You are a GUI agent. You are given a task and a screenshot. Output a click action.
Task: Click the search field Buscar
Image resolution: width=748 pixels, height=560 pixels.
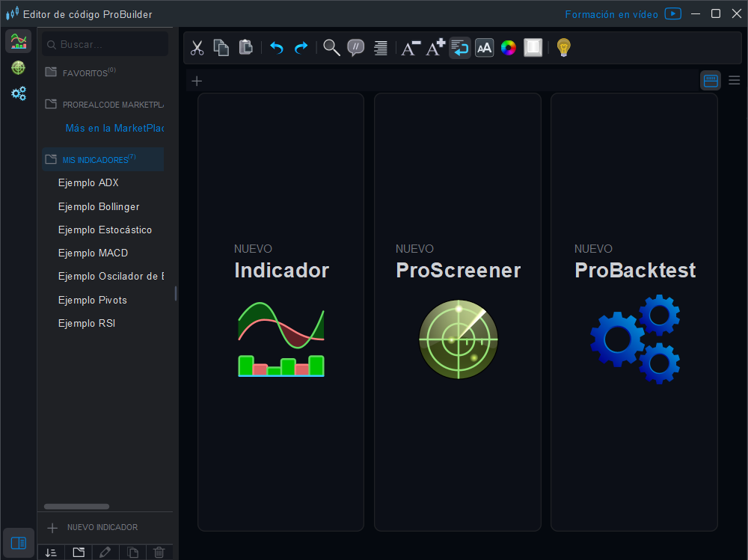click(x=105, y=44)
